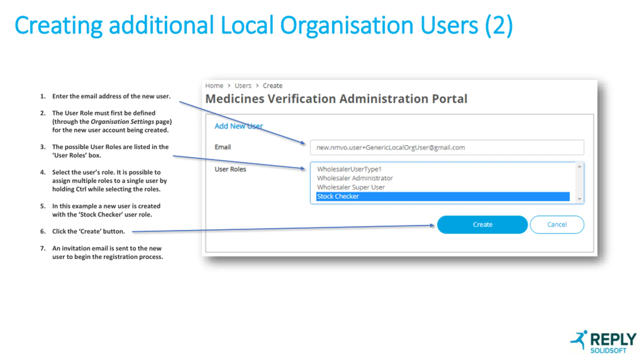Click the User Roles field label

[x=230, y=169]
